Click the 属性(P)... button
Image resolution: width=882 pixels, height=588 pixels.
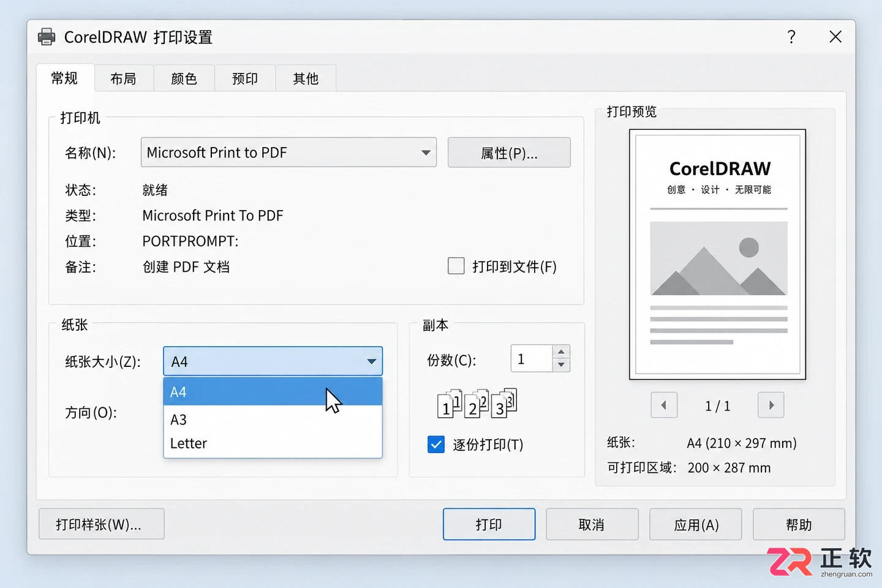pyautogui.click(x=509, y=153)
